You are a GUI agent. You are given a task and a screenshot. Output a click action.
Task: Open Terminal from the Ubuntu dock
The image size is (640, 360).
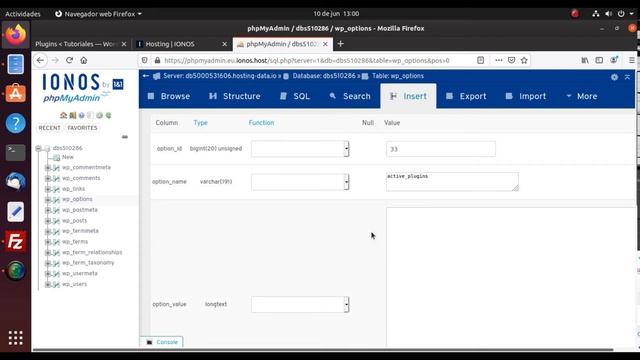pos(16,152)
